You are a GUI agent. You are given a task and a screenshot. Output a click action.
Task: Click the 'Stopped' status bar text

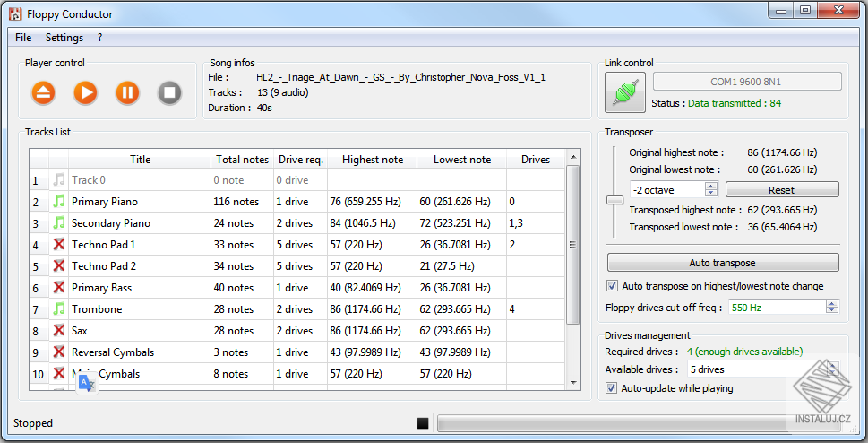point(33,423)
